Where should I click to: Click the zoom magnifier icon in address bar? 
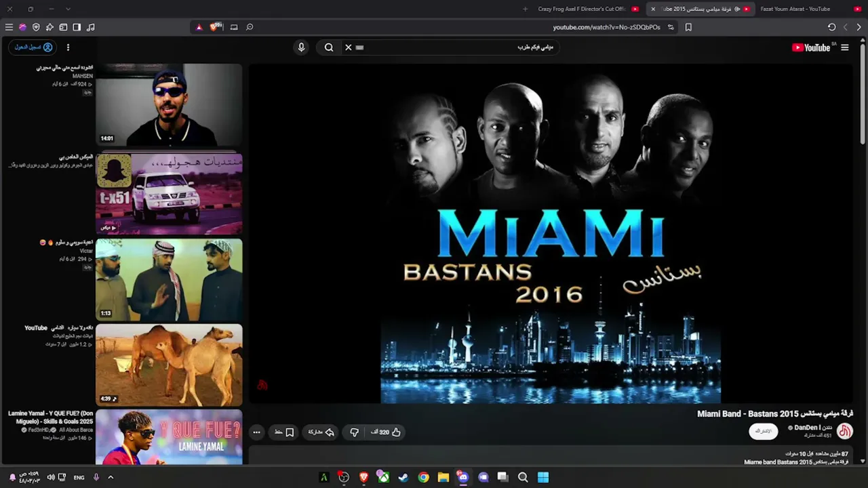click(250, 27)
